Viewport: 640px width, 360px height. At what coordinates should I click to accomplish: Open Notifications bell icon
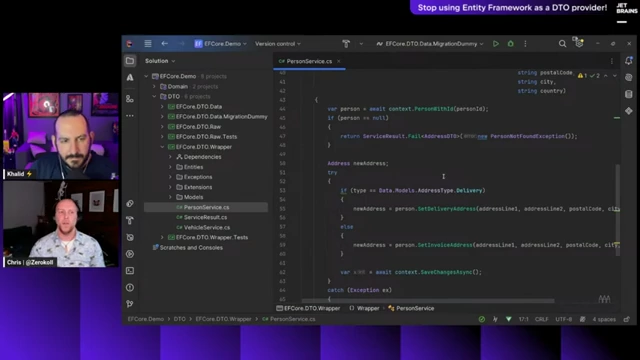pos(629,61)
